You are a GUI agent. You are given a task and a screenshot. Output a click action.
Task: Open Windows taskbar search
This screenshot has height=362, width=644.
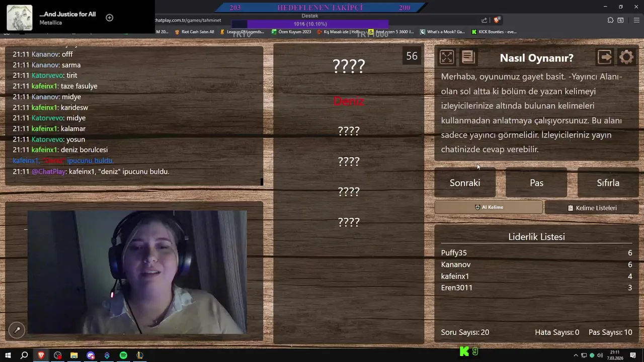(24, 355)
